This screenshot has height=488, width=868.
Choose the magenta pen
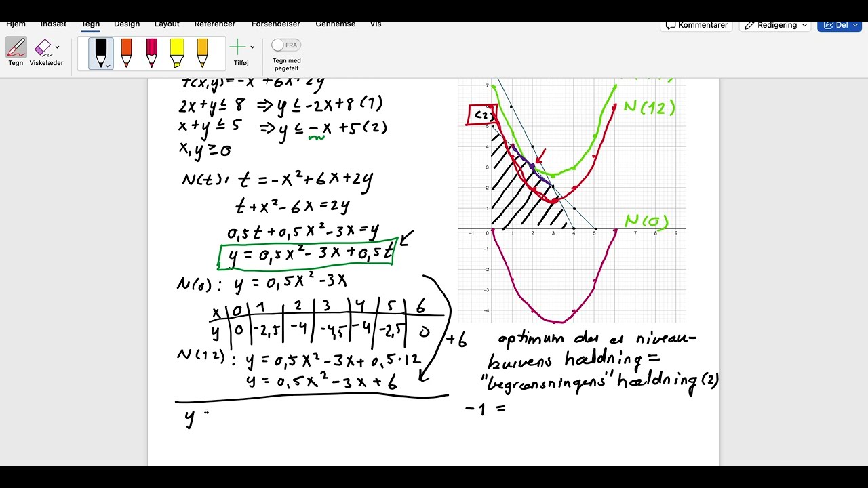point(152,54)
